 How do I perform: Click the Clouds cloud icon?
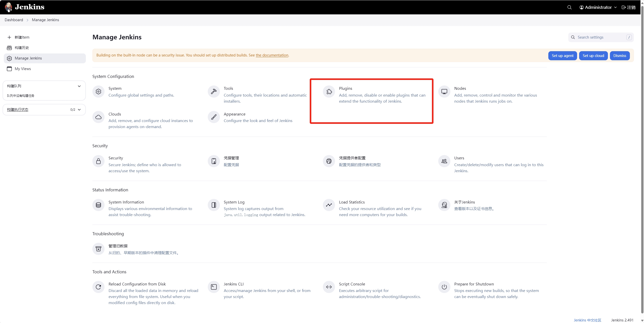[x=98, y=117]
